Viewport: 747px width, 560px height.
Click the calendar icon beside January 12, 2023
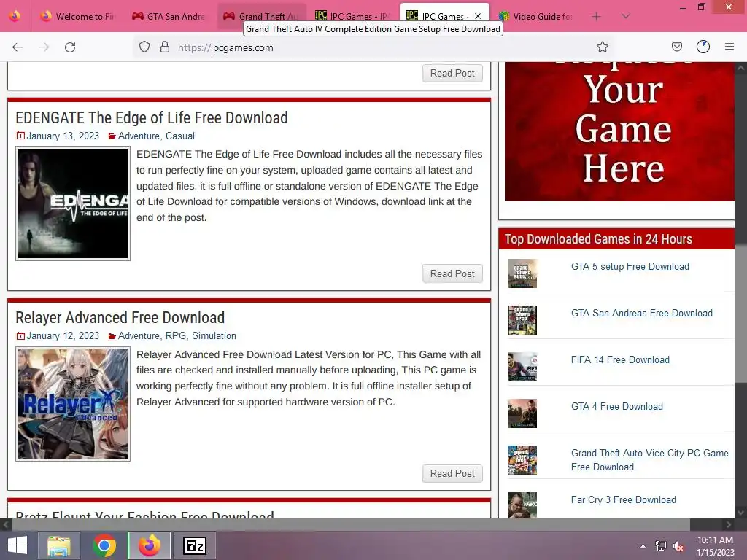20,335
